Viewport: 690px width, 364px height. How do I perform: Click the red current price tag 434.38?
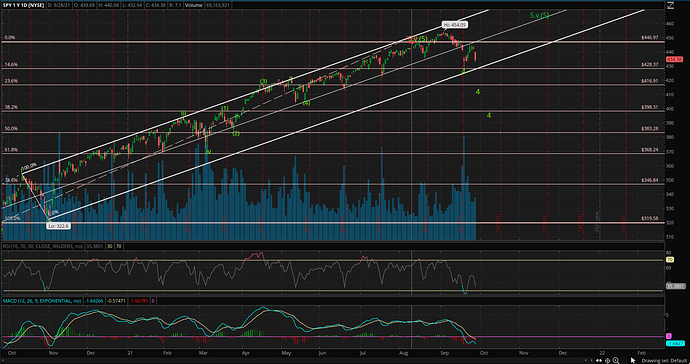click(x=674, y=59)
